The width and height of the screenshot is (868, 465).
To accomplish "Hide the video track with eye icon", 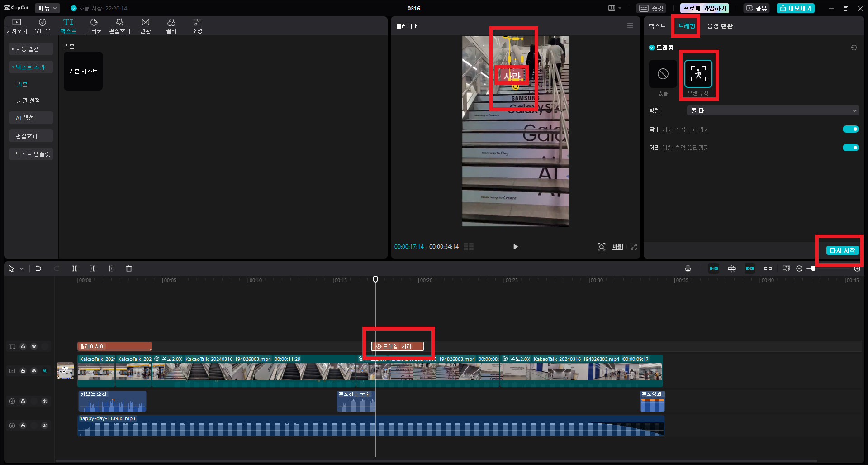I will point(34,371).
